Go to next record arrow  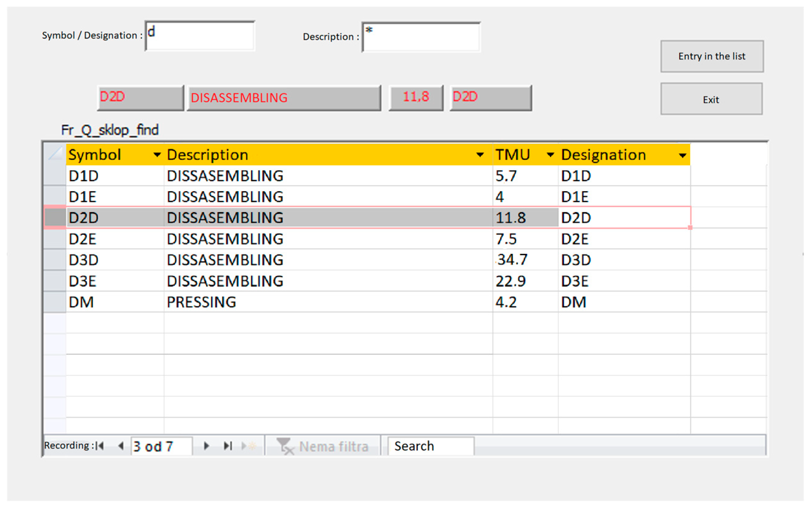click(206, 446)
